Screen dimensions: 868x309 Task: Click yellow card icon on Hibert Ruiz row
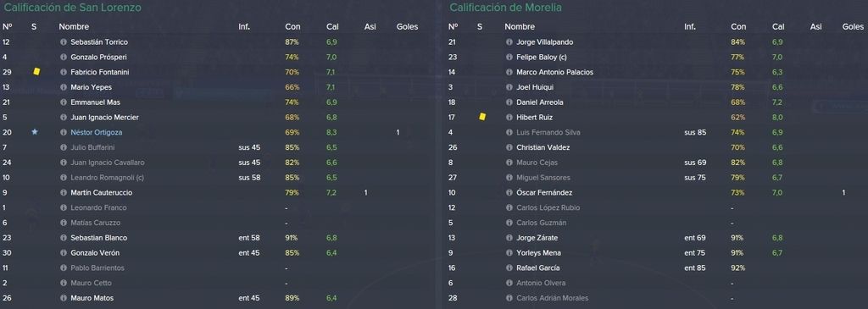tap(482, 117)
